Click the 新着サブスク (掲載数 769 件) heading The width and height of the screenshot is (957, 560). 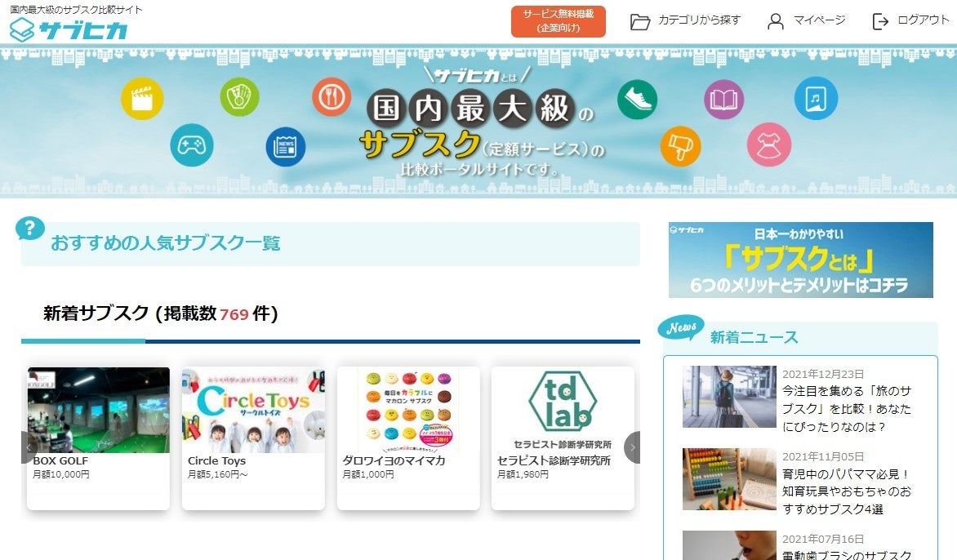(161, 313)
